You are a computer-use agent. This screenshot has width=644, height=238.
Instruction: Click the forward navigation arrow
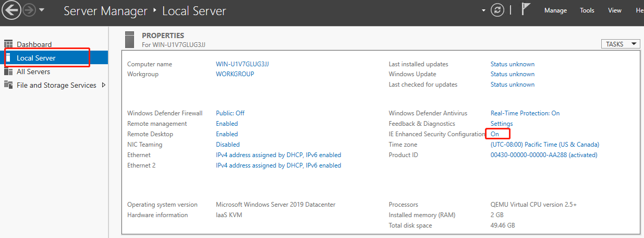pos(29,10)
